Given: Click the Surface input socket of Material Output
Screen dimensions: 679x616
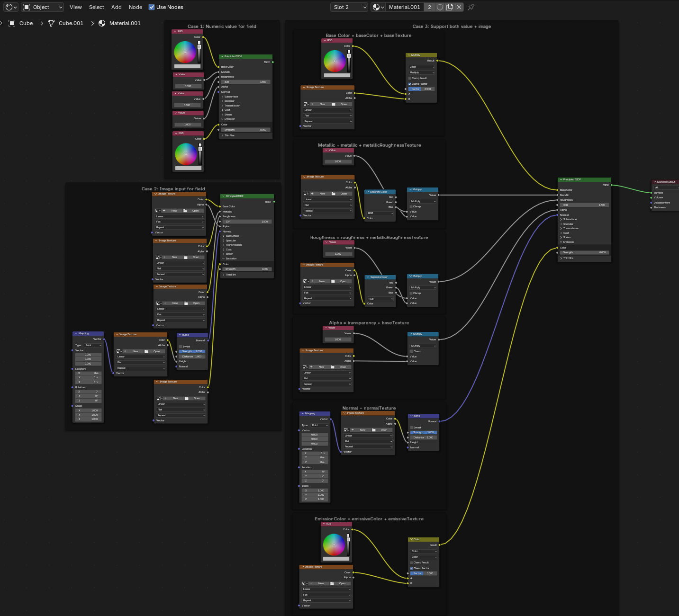Looking at the screenshot, I should (651, 193).
